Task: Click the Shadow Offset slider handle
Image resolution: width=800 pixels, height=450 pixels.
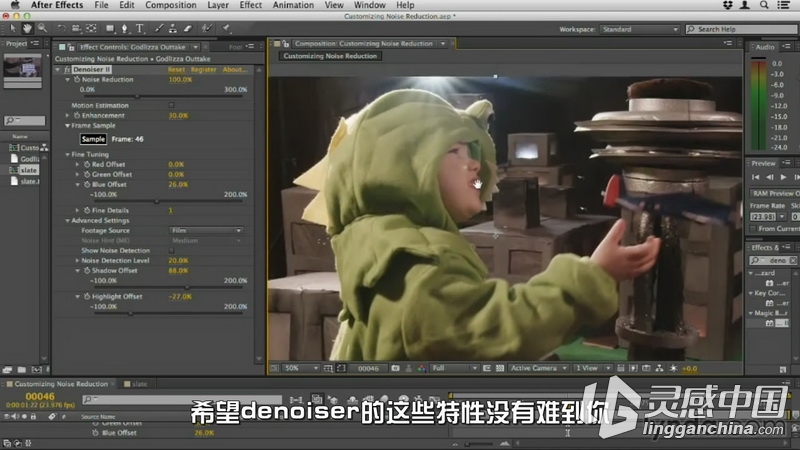Action: click(187, 287)
